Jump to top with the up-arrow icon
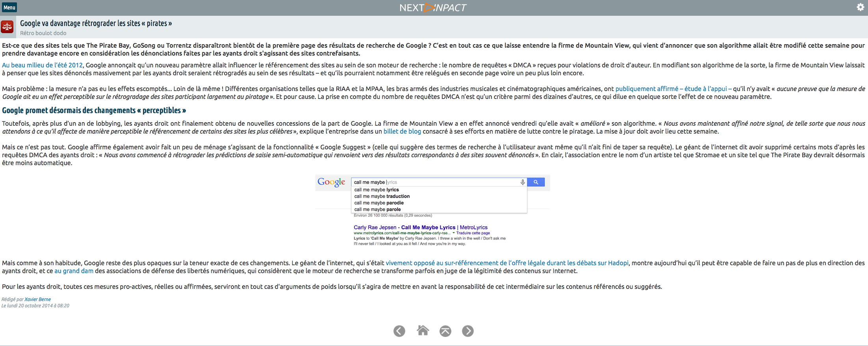Viewport: 868px width, 346px height. [445, 331]
